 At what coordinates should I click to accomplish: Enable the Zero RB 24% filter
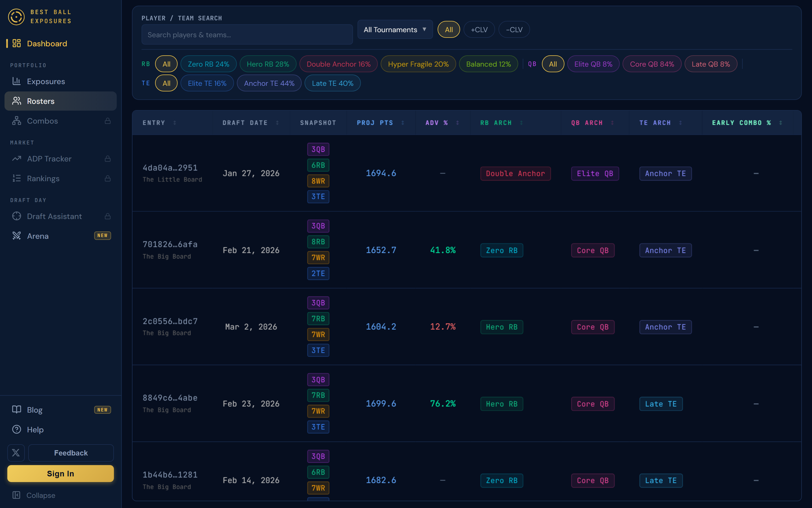tap(208, 64)
